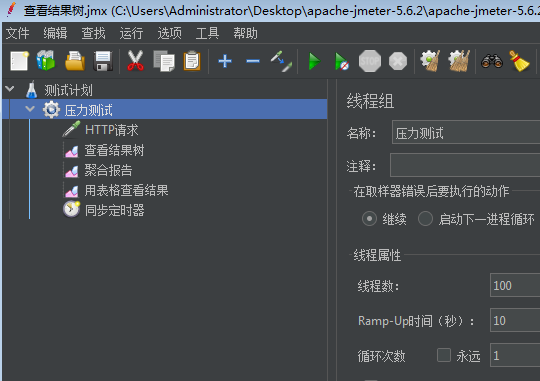Image resolution: width=540 pixels, height=381 pixels.
Task: Click the Open file folder icon
Action: [75, 61]
